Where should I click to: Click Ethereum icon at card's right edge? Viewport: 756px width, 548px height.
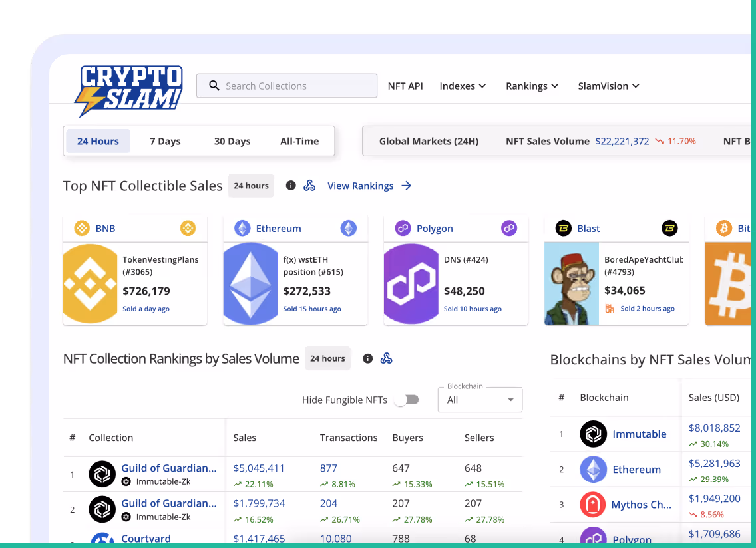pyautogui.click(x=349, y=228)
